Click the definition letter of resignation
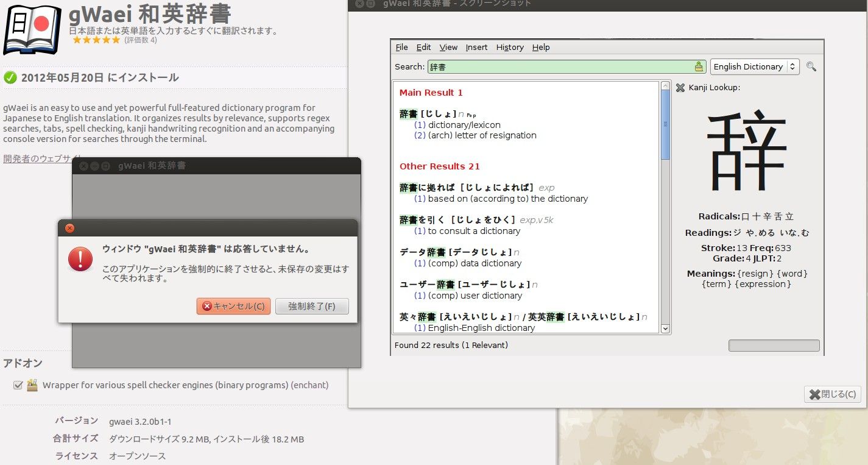The height and width of the screenshot is (465, 868). 482,135
